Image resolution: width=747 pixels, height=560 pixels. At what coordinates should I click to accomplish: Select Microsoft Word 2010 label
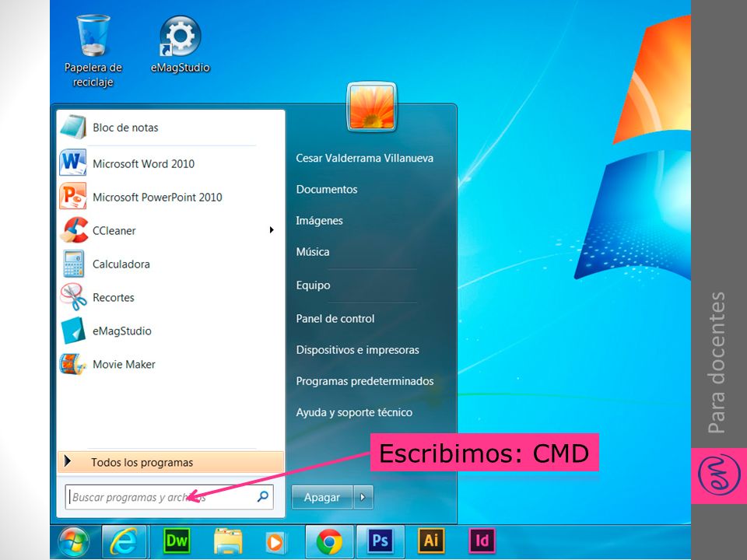tap(143, 164)
